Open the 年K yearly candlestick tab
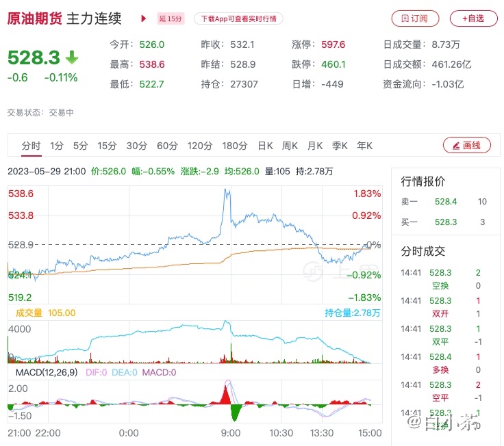The image size is (504, 446). (364, 146)
